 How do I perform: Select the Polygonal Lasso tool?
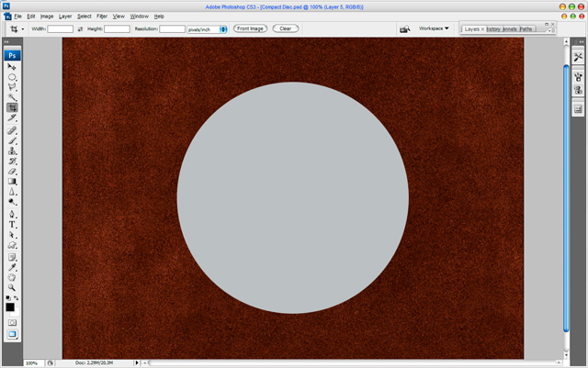(x=12, y=87)
